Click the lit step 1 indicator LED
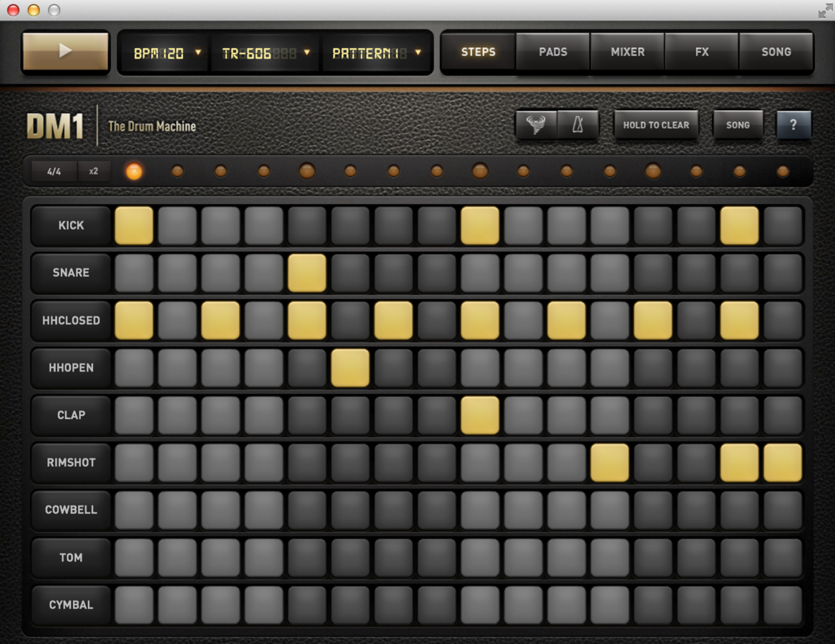The image size is (835, 644). (x=134, y=171)
